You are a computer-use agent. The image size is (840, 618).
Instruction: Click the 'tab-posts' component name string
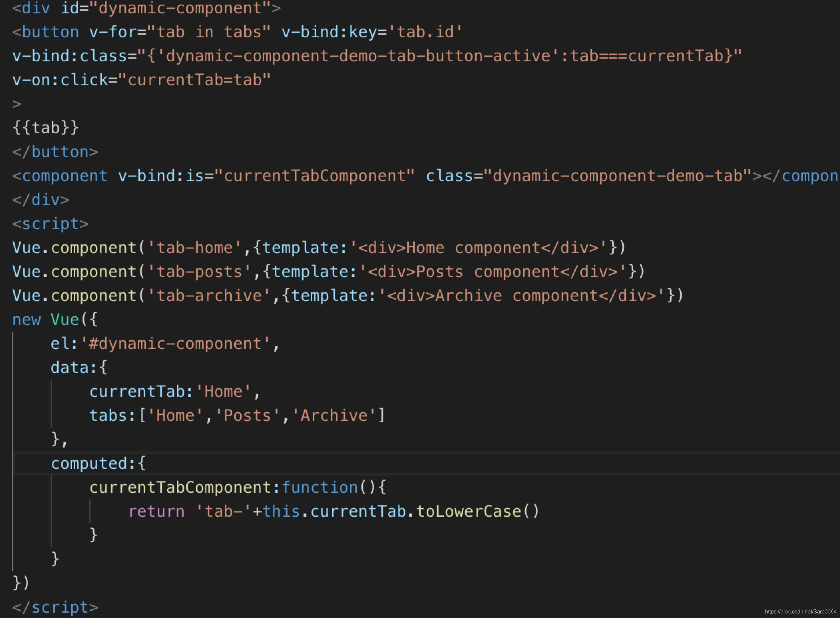pos(199,272)
